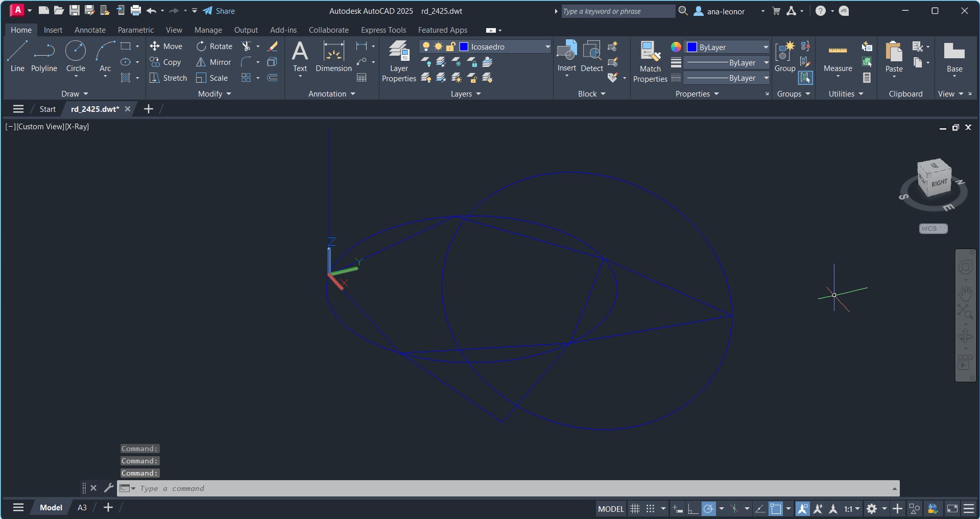Click the command line input field

(506, 489)
